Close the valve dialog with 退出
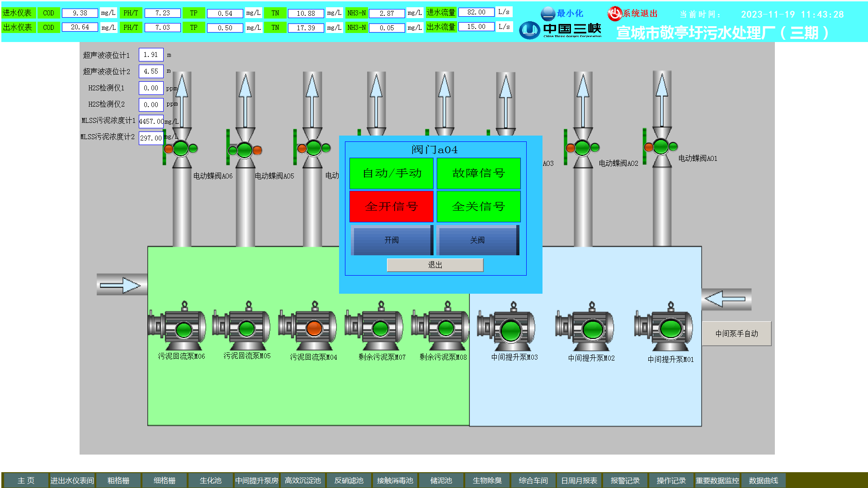This screenshot has width=868, height=488. tap(435, 265)
